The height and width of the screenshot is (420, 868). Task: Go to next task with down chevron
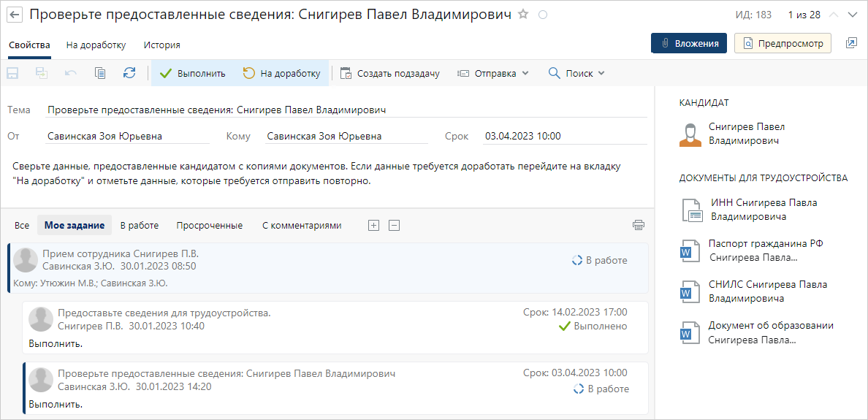point(853,15)
